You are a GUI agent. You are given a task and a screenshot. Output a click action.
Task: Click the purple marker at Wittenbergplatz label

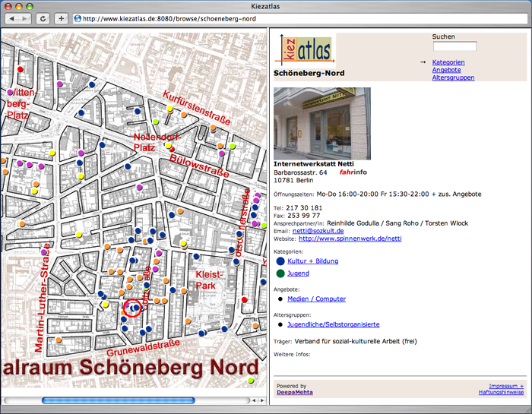(x=10, y=92)
